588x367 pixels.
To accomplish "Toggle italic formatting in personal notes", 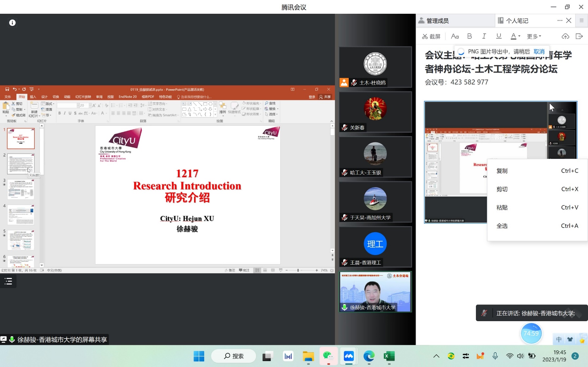I will [x=484, y=36].
